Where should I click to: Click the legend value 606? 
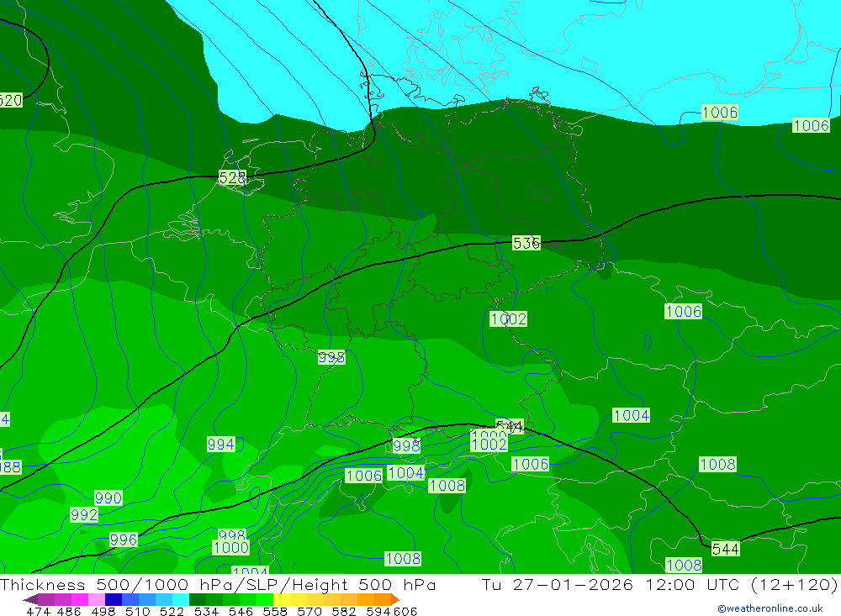click(405, 611)
